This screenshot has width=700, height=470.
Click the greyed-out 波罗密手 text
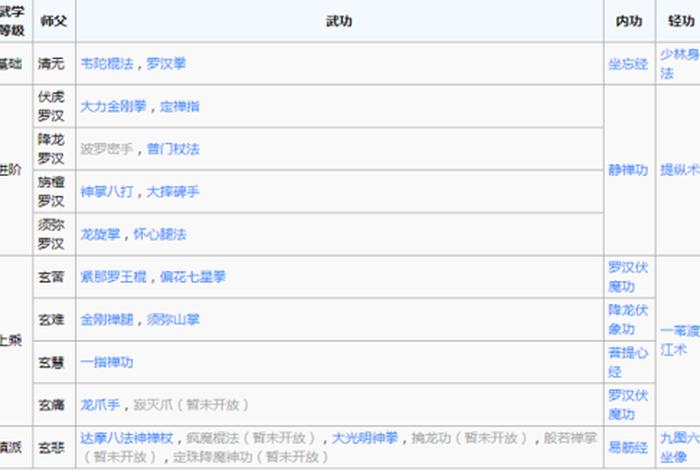tap(107, 149)
